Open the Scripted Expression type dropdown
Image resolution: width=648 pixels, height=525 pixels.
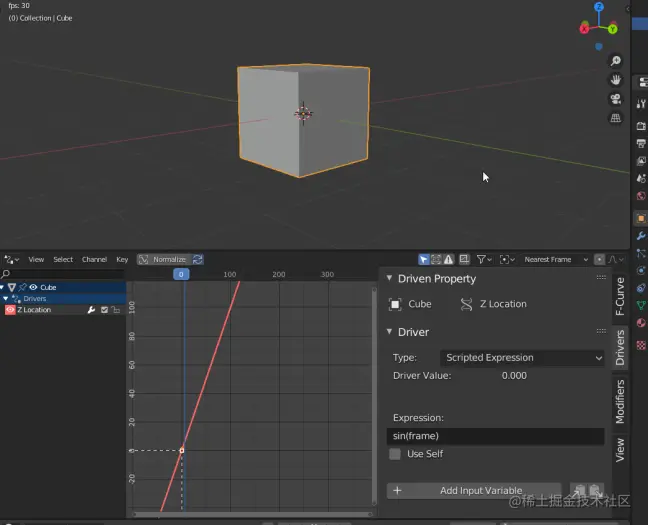[x=522, y=358]
